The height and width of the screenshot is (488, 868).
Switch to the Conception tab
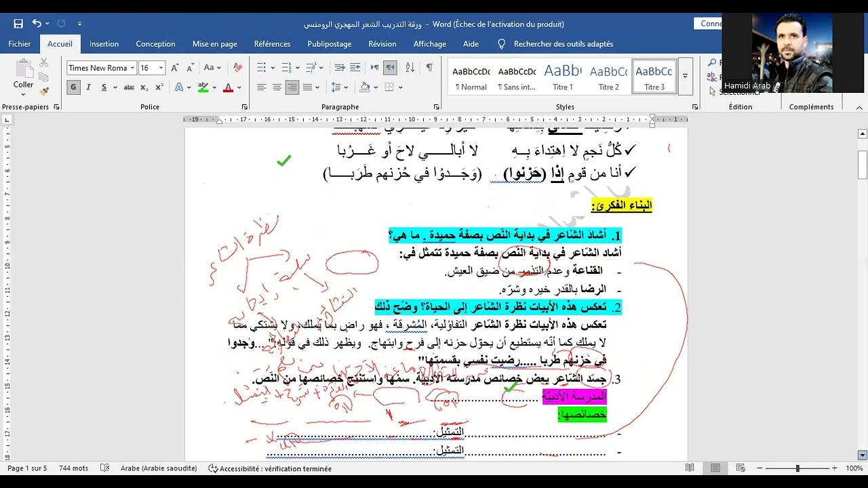155,44
